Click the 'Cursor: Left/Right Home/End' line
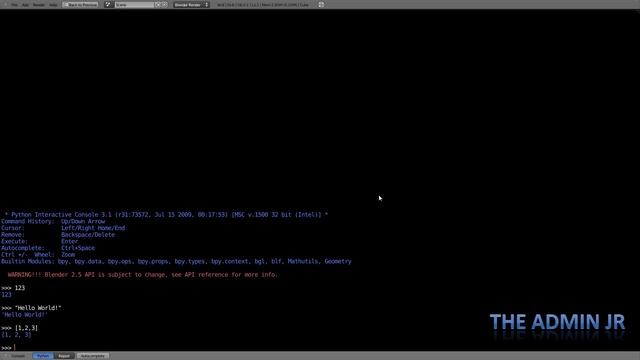The image size is (640, 360). (x=63, y=228)
